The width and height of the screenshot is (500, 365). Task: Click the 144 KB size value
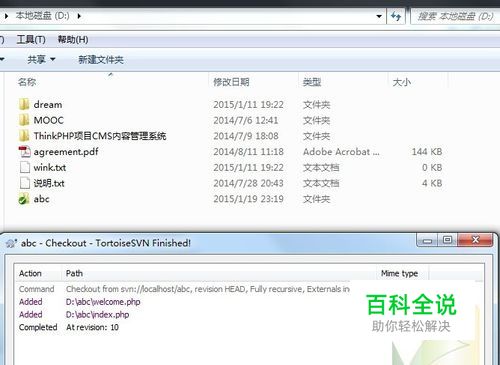pyautogui.click(x=427, y=152)
